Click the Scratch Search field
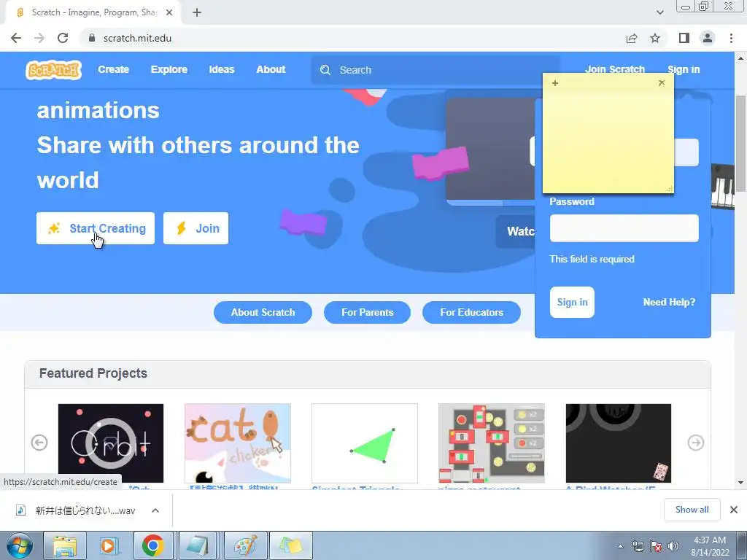This screenshot has height=560, width=747. (435, 70)
